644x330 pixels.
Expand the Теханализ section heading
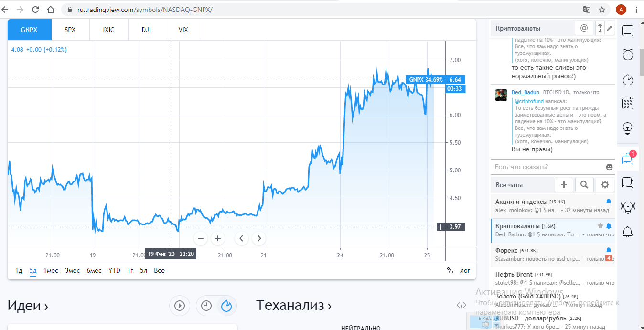click(293, 305)
